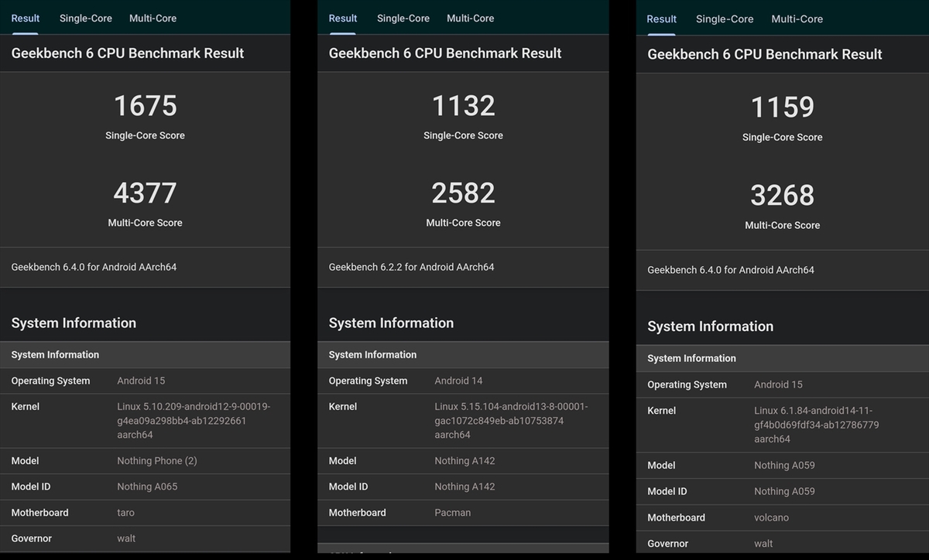Switch to Multi-Core tab in the left panel
This screenshot has height=560, width=929.
(153, 18)
